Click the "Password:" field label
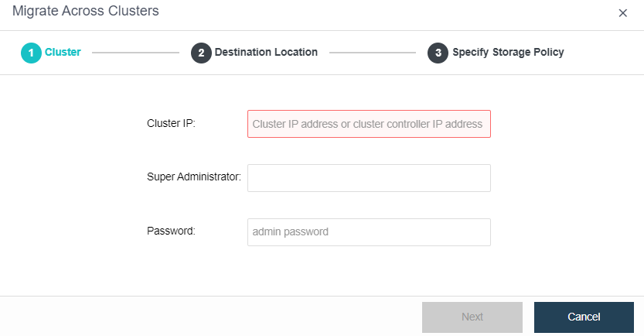Viewport: 644px width, 336px height. coord(171,231)
